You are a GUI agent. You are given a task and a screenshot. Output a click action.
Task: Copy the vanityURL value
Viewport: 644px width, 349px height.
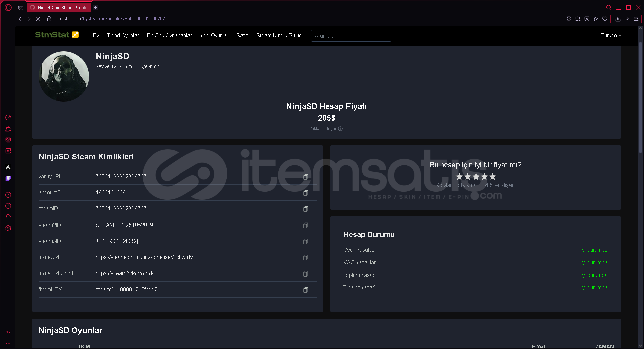click(306, 177)
